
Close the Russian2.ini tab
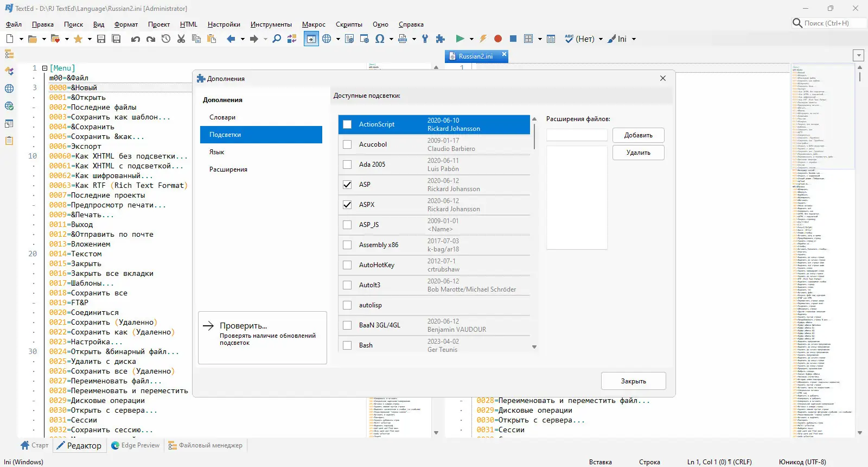click(504, 54)
